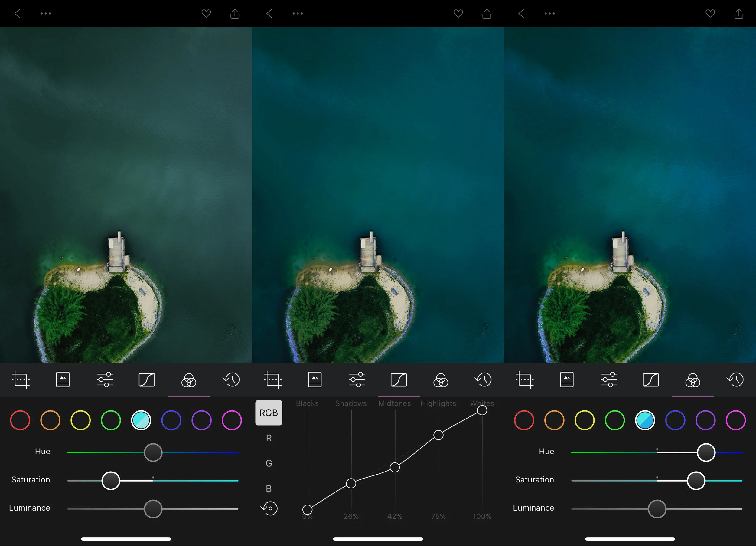This screenshot has height=546, width=756.
Task: Go back using the middle panel's back chevron
Action: 269,14
